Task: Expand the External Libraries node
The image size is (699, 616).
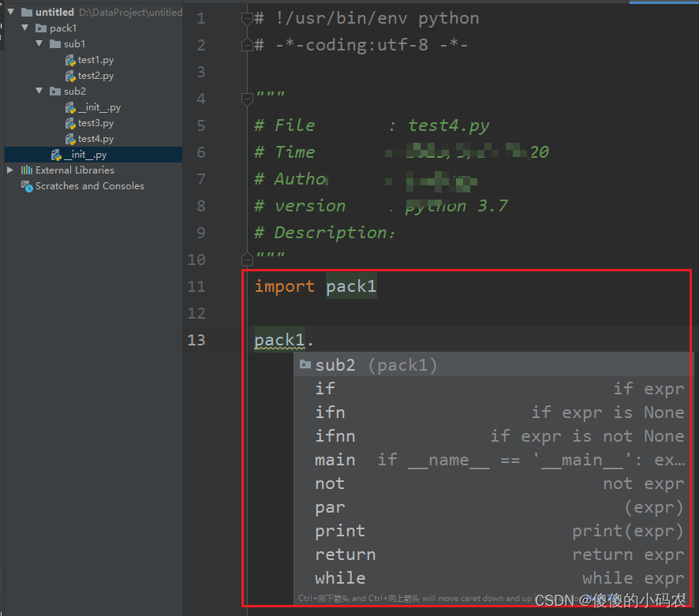Action: pos(9,170)
